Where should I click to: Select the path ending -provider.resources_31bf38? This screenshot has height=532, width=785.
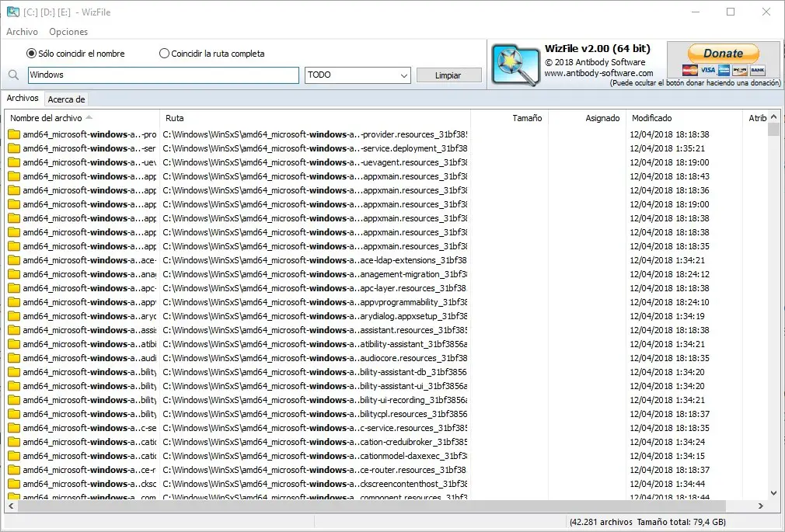[315, 134]
